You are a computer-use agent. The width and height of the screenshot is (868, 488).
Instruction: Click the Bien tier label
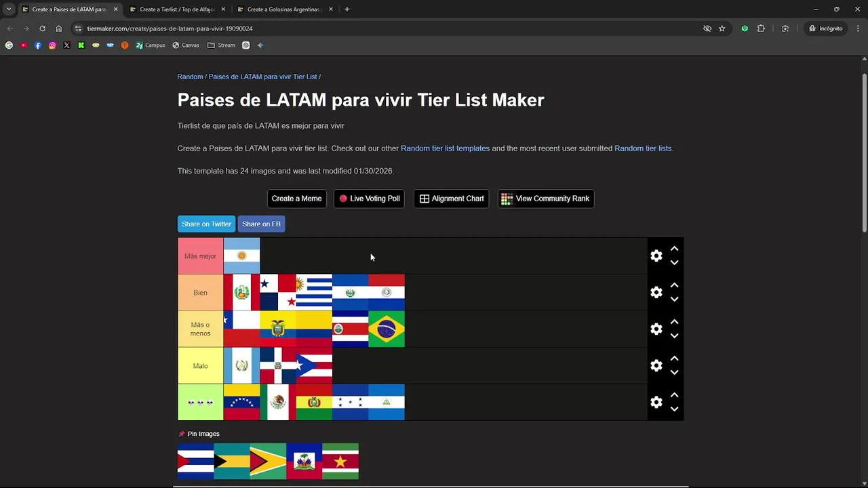[x=201, y=293]
